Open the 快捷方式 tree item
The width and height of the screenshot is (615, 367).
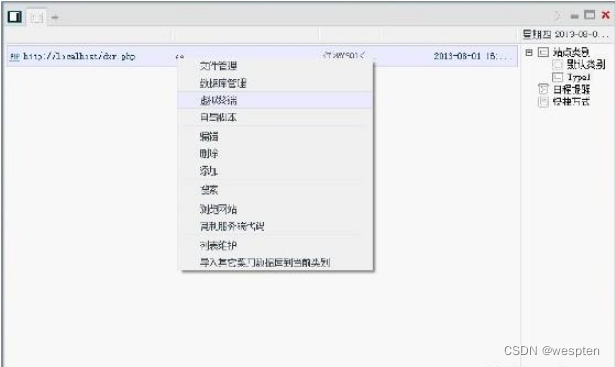571,102
